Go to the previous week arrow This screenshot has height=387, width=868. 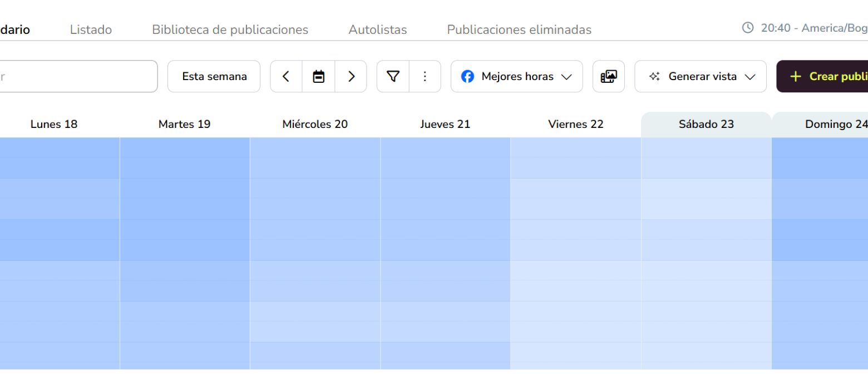pyautogui.click(x=286, y=76)
